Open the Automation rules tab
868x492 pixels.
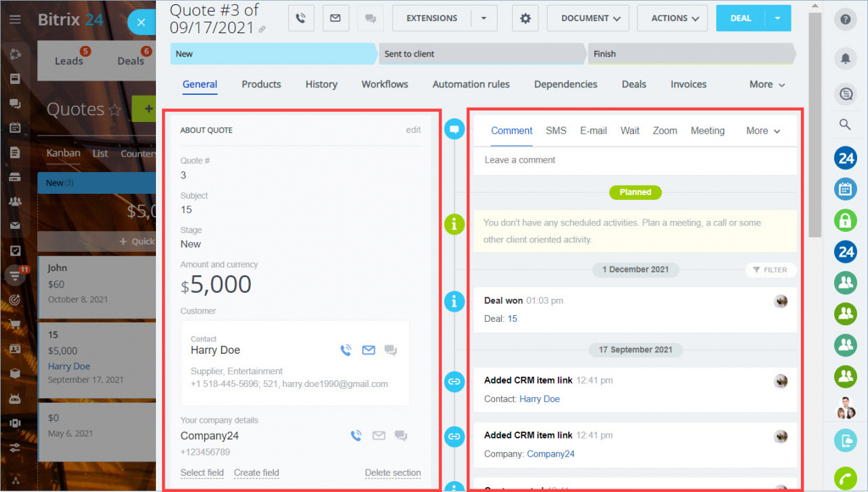click(471, 84)
